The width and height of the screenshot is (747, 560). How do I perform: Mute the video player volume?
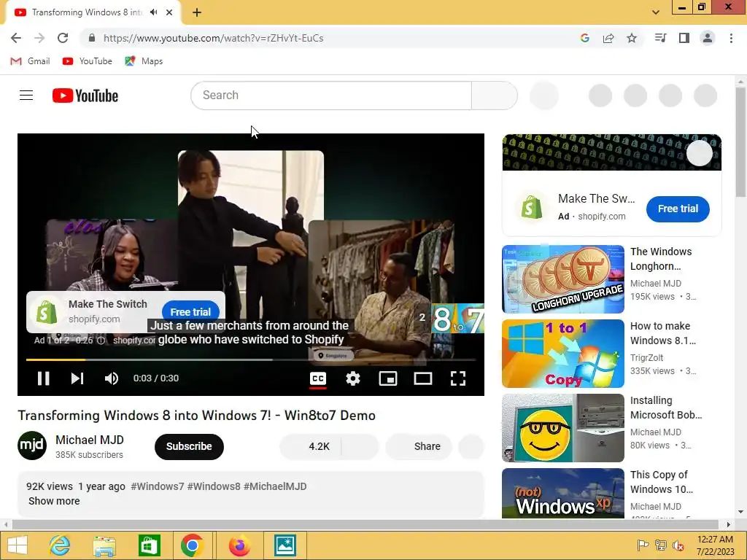[111, 378]
